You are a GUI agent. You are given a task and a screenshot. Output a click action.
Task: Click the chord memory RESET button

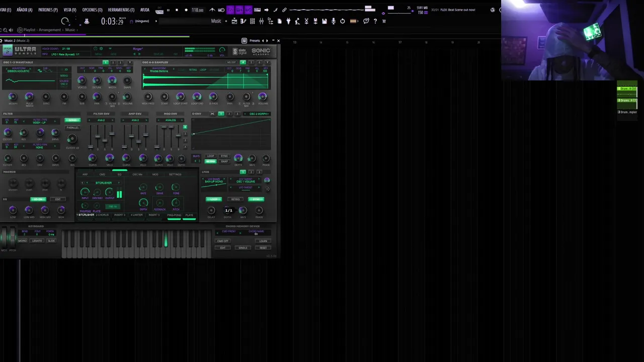(x=263, y=247)
